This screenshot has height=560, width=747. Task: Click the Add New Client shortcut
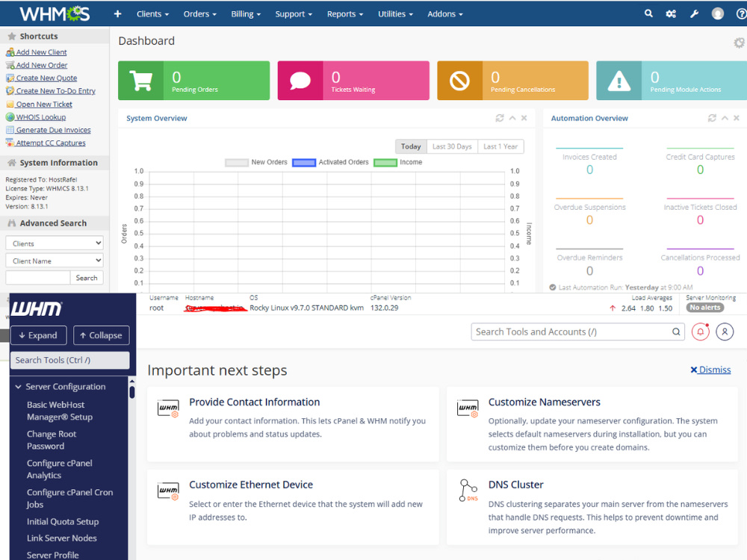pos(41,52)
